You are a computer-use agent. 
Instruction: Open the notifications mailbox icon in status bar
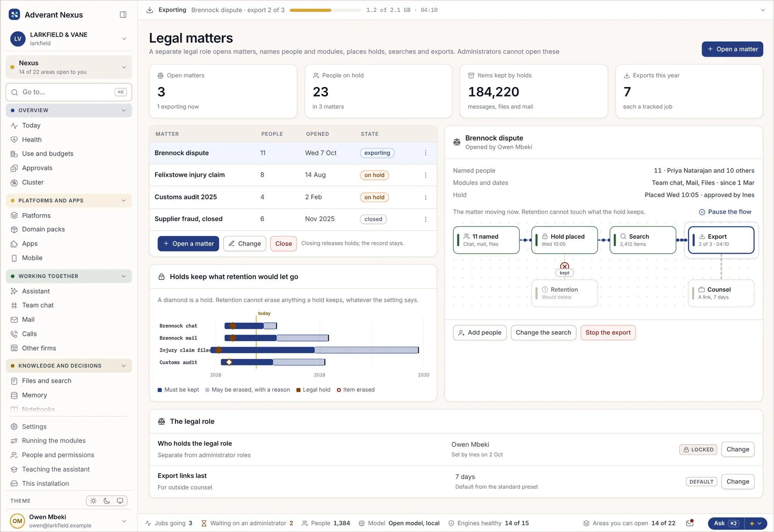click(x=690, y=523)
